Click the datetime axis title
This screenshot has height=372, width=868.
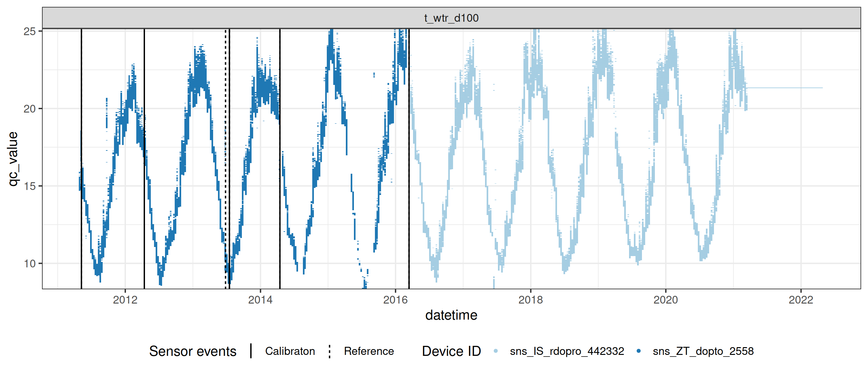click(x=451, y=315)
